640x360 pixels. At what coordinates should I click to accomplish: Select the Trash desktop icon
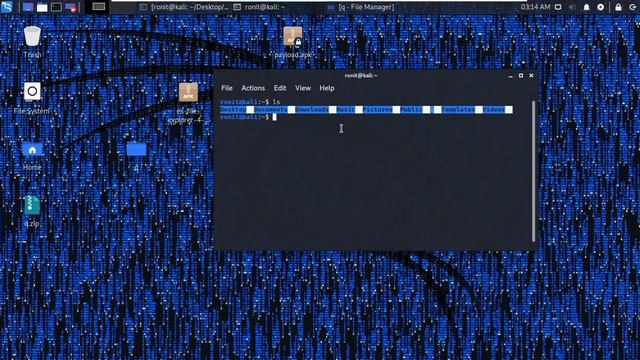[x=32, y=42]
